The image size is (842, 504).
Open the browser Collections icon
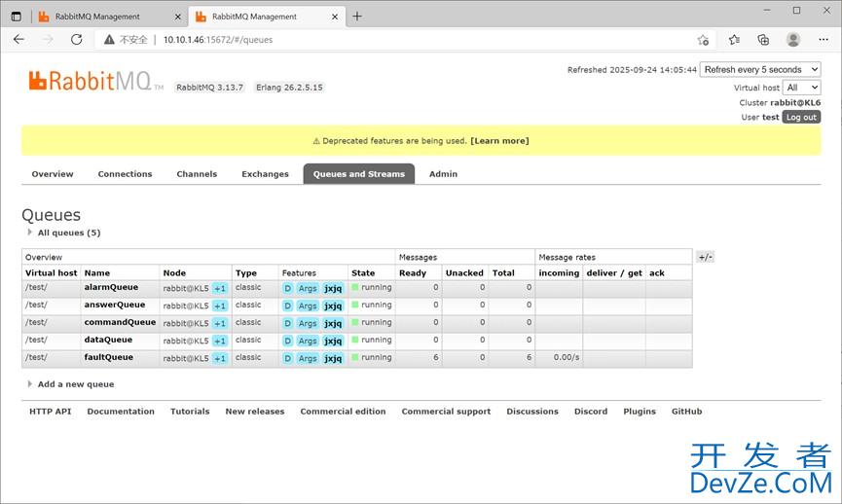[763, 40]
